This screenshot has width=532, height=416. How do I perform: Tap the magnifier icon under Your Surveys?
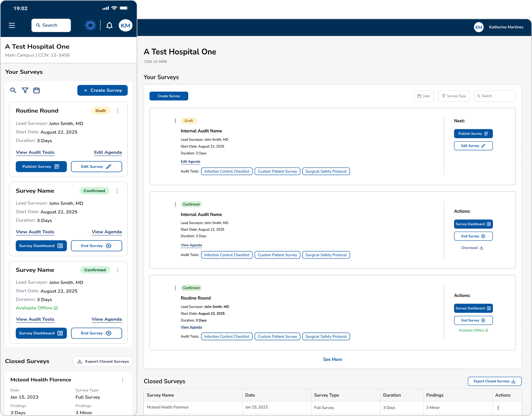click(x=13, y=90)
